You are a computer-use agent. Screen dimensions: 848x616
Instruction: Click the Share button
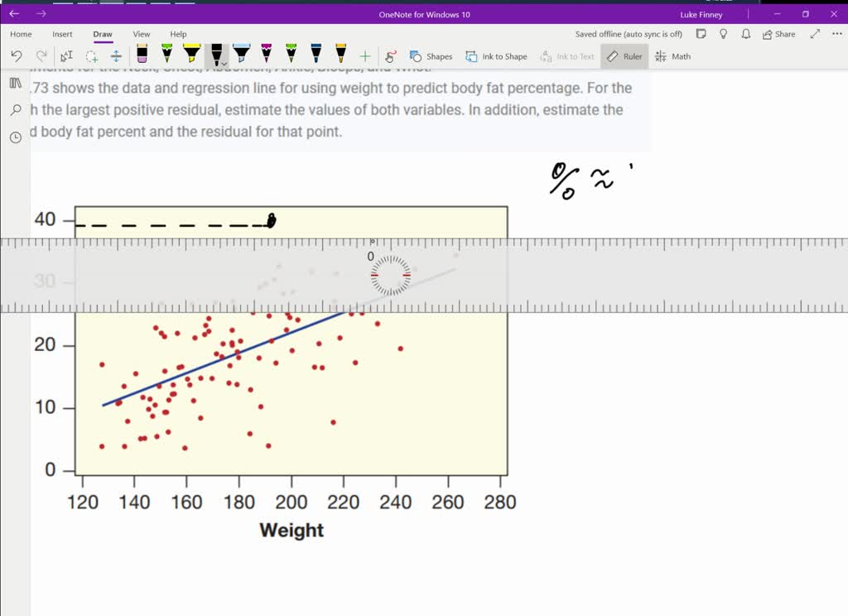coord(779,34)
